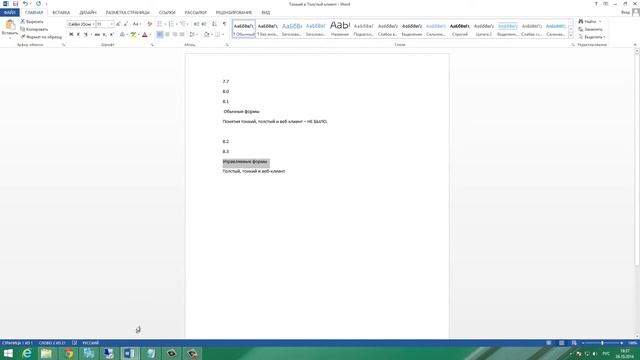Open shading fill dropdown
Image resolution: width=640 pixels, height=360 pixels.
pyautogui.click(x=211, y=35)
